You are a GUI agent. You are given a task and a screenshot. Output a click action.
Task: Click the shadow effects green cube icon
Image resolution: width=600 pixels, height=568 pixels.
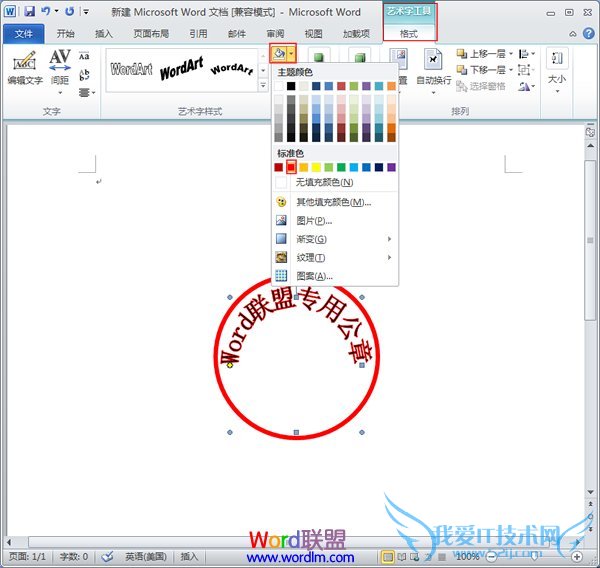pos(319,57)
